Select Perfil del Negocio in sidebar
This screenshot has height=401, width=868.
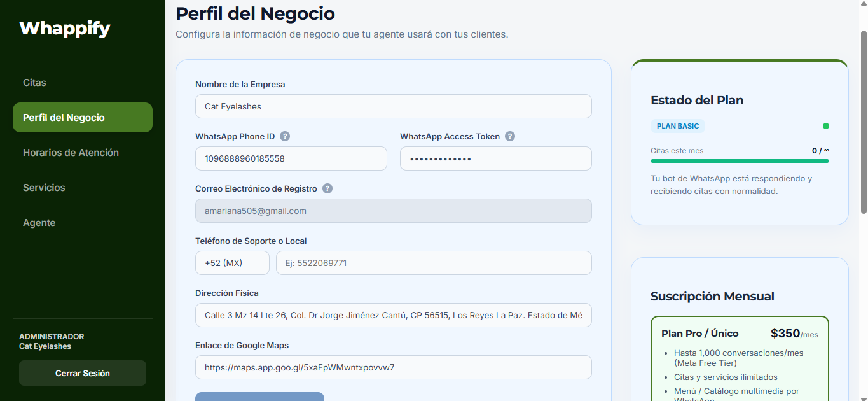click(83, 118)
